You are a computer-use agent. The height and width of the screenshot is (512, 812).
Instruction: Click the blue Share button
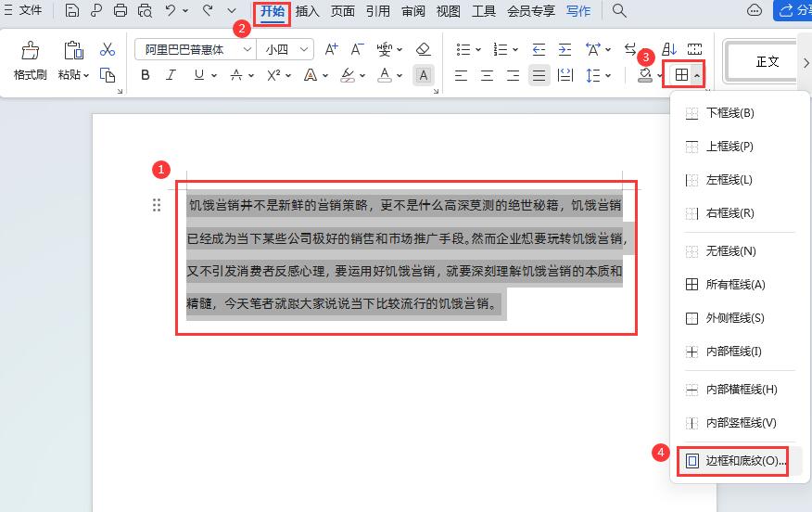tap(793, 10)
